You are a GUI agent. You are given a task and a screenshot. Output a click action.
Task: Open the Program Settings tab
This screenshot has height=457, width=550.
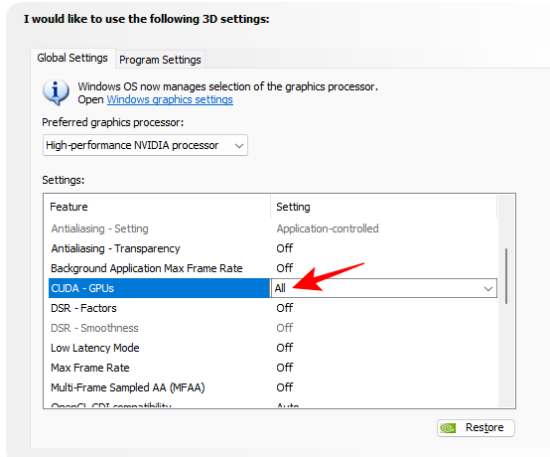coord(160,60)
